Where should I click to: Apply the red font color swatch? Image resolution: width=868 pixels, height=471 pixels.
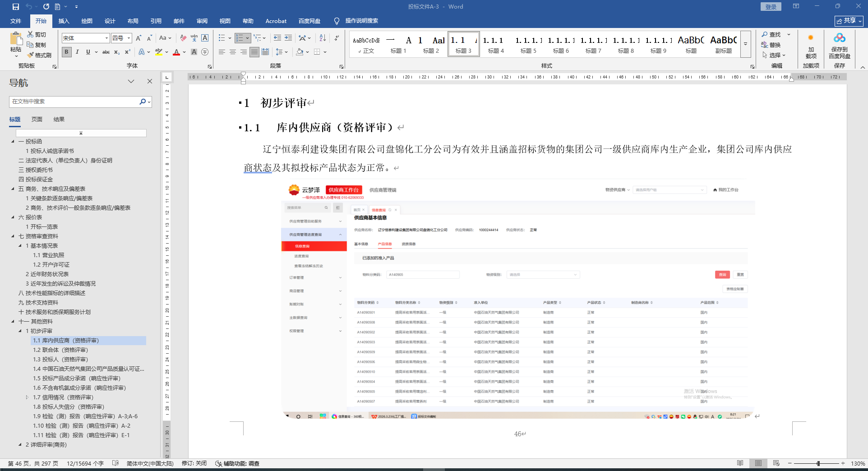(x=176, y=52)
